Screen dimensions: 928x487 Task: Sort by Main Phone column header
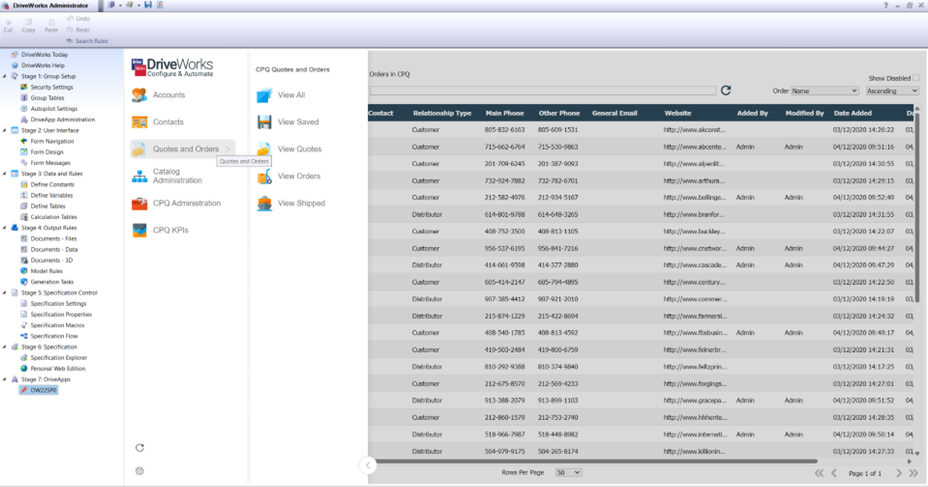504,113
